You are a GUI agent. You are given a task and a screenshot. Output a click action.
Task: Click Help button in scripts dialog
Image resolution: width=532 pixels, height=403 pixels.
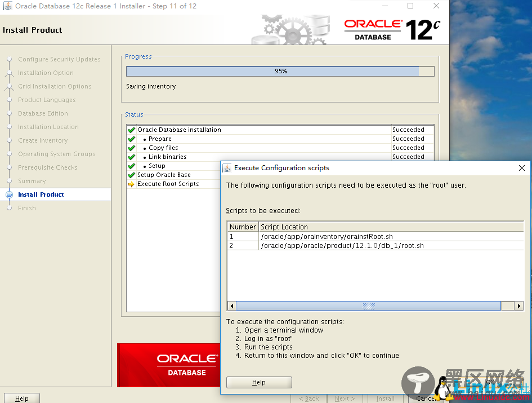click(x=259, y=382)
